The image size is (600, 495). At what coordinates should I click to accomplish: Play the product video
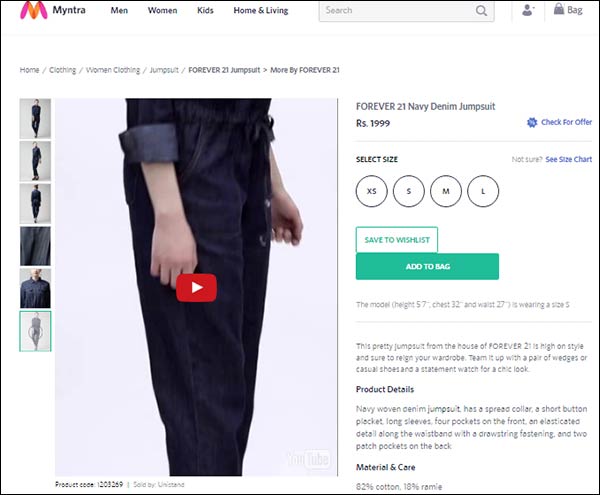pos(196,288)
